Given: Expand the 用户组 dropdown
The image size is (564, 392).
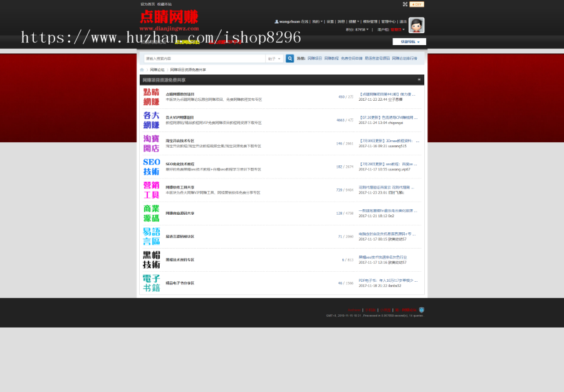Looking at the screenshot, I should coord(391,29).
